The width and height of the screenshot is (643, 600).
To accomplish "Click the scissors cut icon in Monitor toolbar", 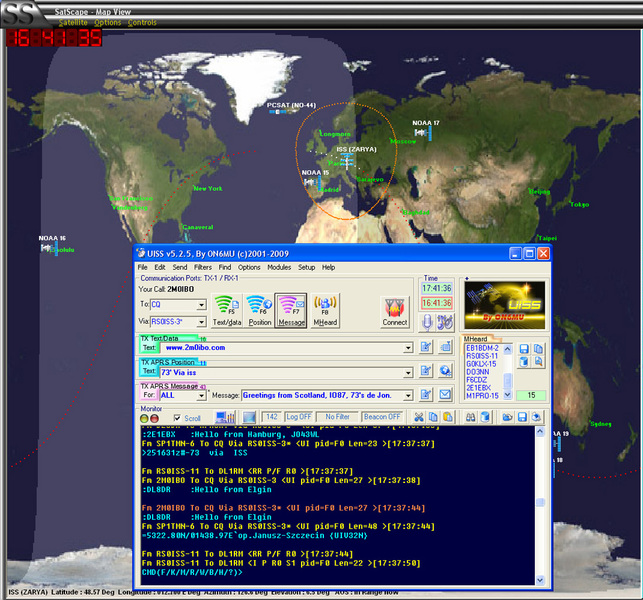I will pos(419,417).
